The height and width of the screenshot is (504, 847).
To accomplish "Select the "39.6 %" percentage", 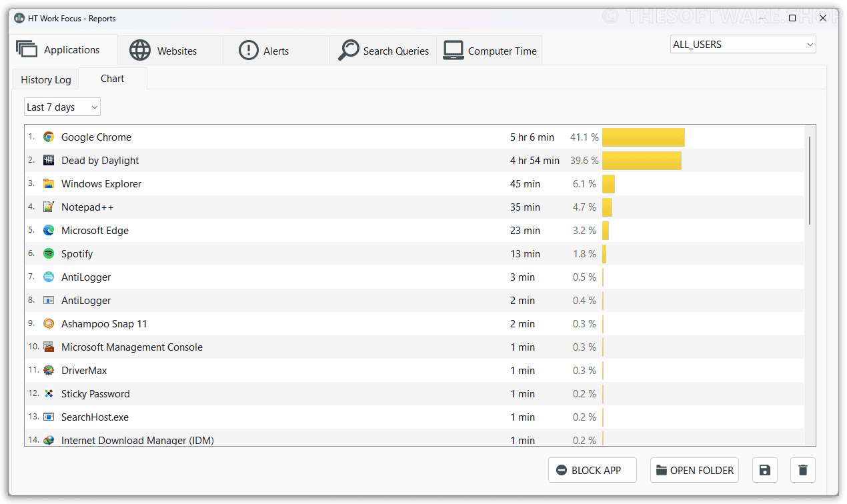I will 584,161.
